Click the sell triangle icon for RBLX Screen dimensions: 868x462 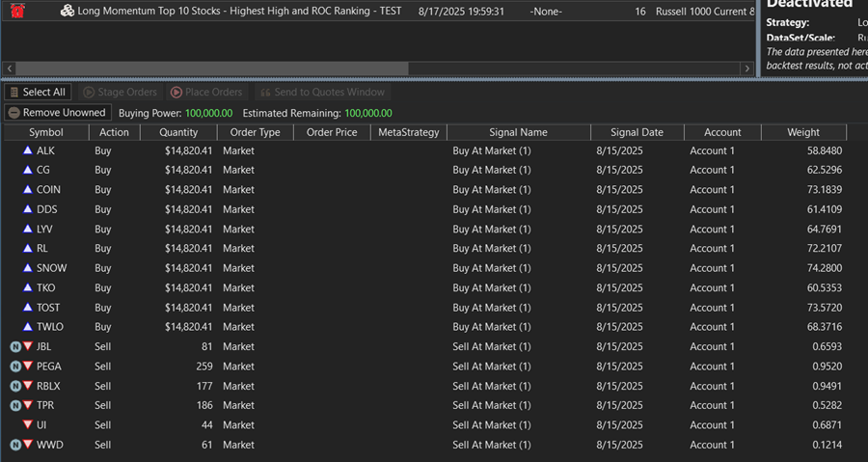tap(28, 386)
